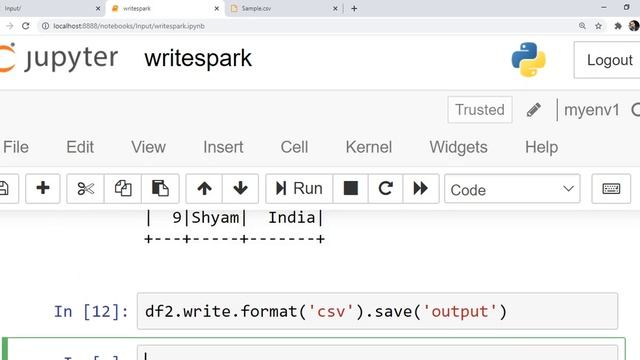Close the Sample.csv tab
Viewport: 640px width, 360px height.
pyautogui.click(x=335, y=8)
